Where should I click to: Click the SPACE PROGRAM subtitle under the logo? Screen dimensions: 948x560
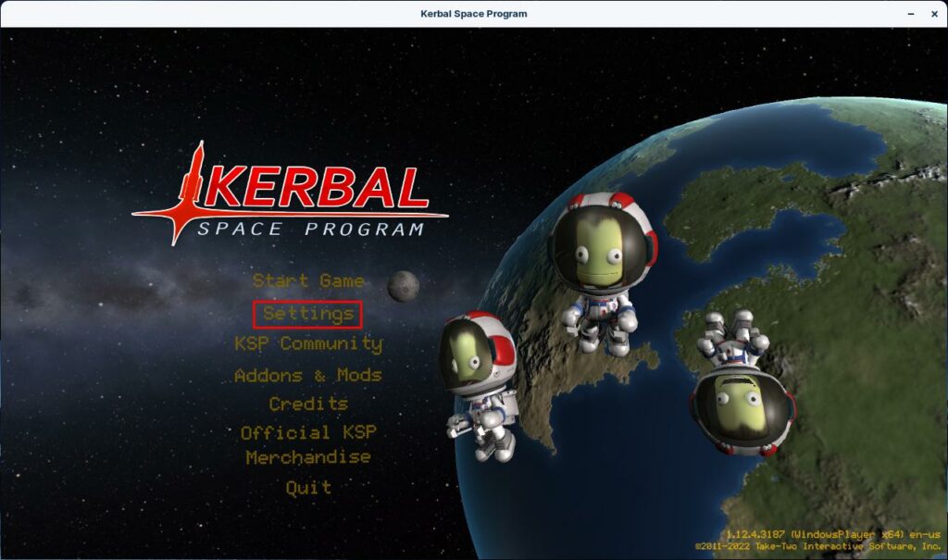click(310, 230)
